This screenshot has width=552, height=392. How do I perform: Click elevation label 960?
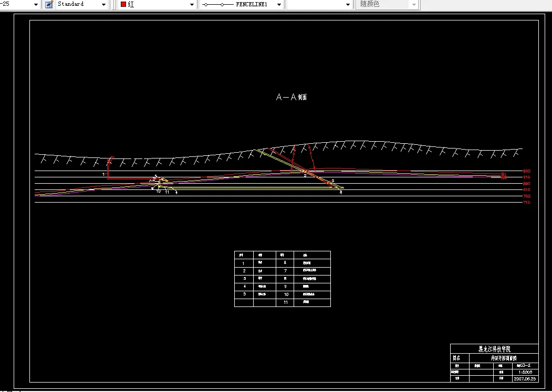(527, 171)
